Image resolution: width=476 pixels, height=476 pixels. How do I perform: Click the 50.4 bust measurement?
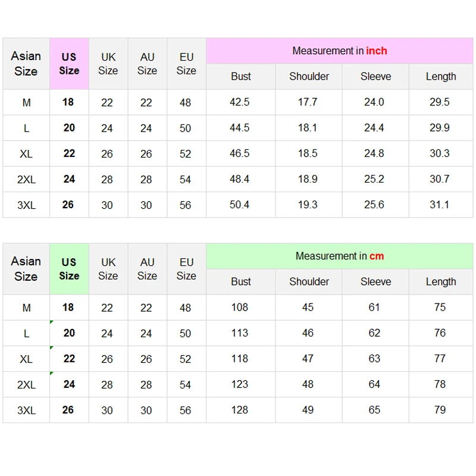pyautogui.click(x=240, y=205)
